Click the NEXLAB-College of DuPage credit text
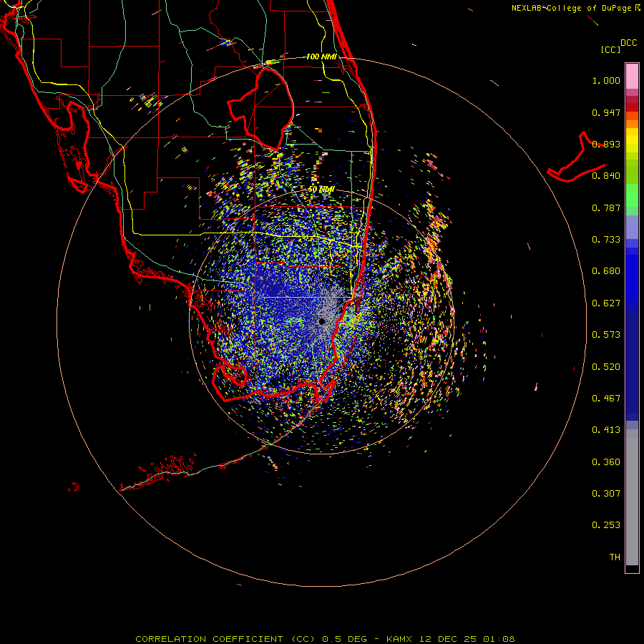644x644 pixels. click(x=571, y=8)
